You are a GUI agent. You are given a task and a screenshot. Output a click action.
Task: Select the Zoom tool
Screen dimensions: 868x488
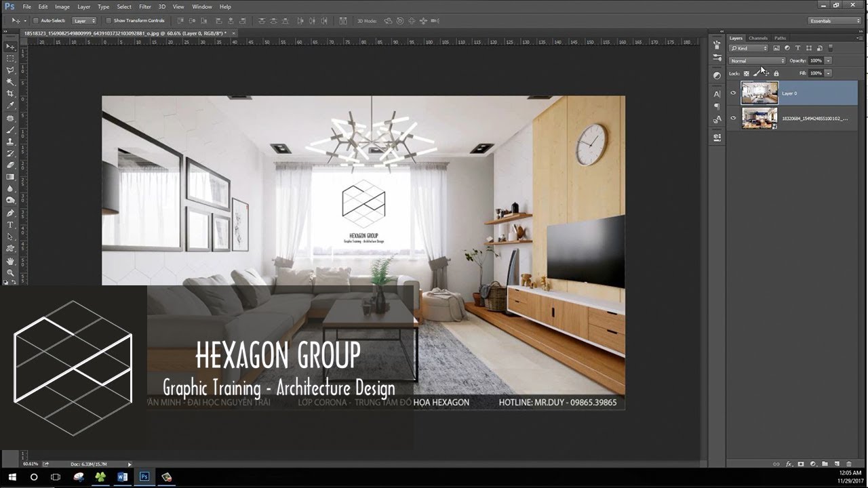pos(10,272)
